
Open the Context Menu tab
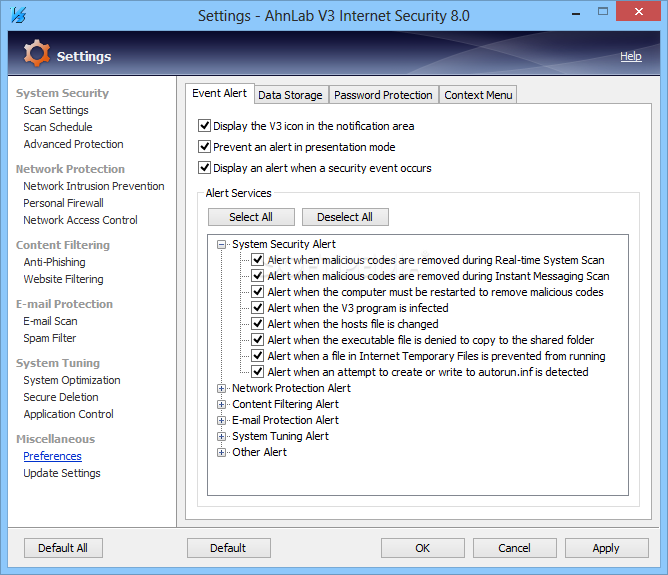pyautogui.click(x=478, y=95)
